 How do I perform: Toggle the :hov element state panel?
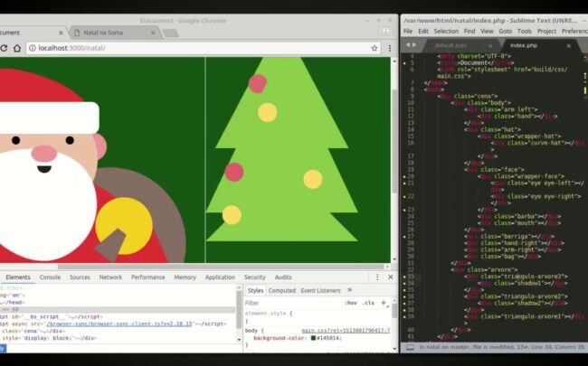[x=351, y=303]
